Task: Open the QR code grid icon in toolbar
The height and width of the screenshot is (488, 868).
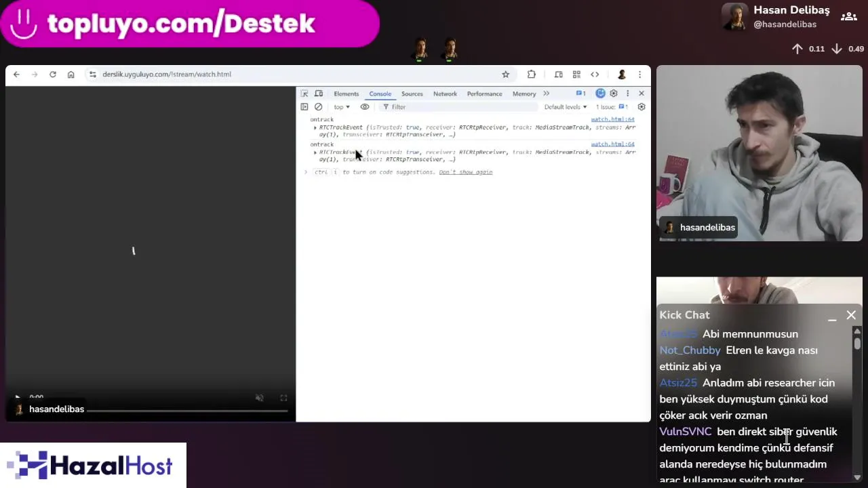Action: [576, 75]
